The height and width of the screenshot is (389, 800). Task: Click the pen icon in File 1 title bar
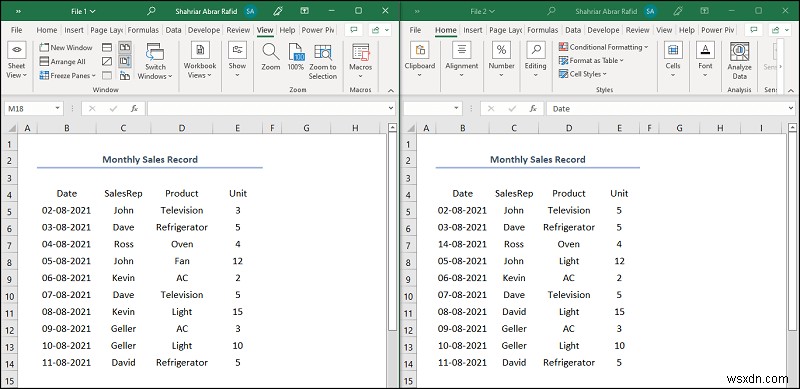tap(278, 11)
